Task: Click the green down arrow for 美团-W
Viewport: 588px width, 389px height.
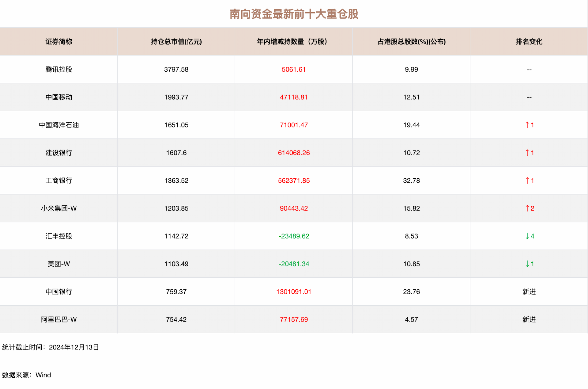Action: (x=528, y=264)
